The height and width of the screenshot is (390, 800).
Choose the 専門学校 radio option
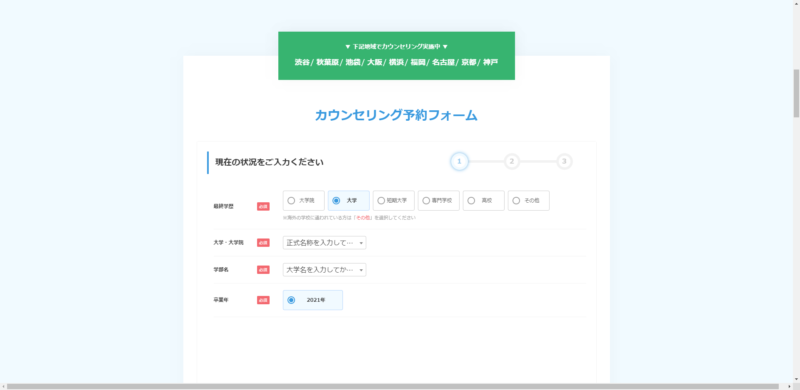pyautogui.click(x=438, y=201)
